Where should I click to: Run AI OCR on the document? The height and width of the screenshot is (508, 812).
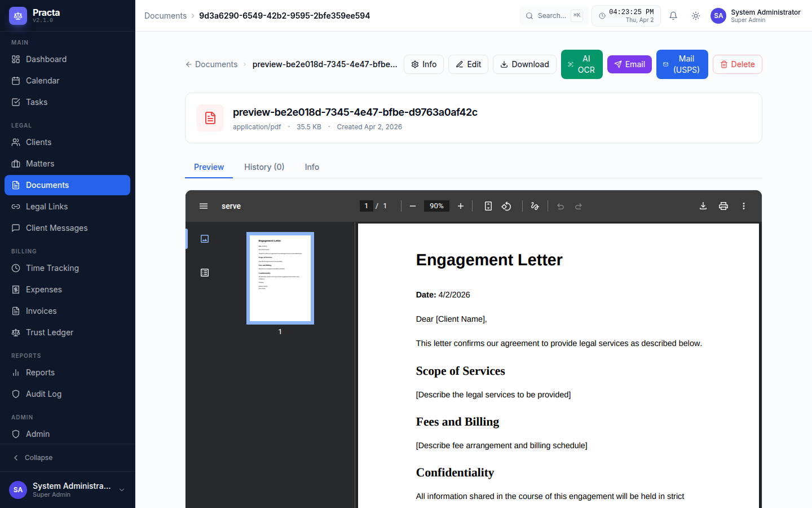(x=581, y=64)
